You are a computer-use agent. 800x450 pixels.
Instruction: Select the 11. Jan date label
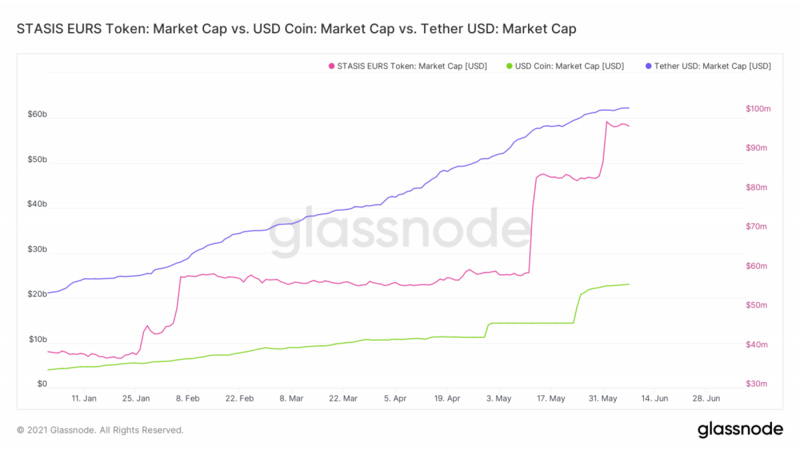click(85, 398)
